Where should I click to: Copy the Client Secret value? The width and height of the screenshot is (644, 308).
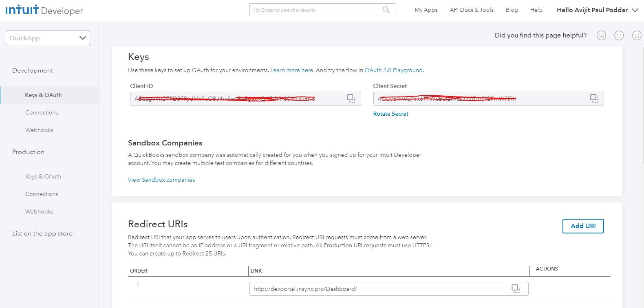tap(594, 98)
